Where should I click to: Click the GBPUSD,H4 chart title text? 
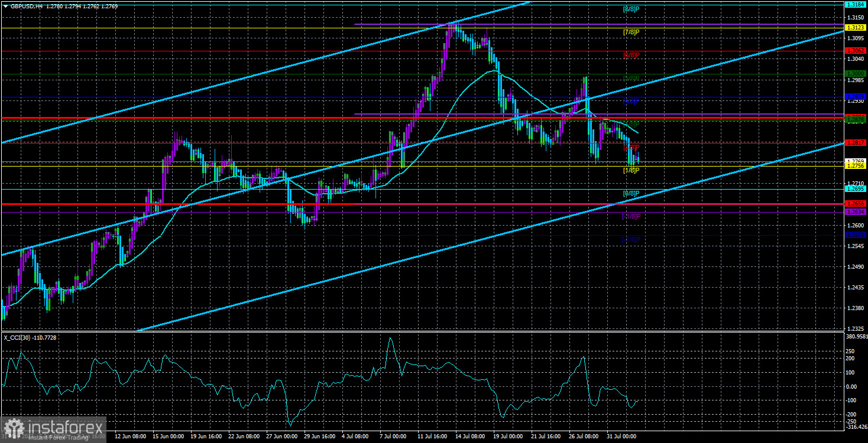(x=27, y=5)
